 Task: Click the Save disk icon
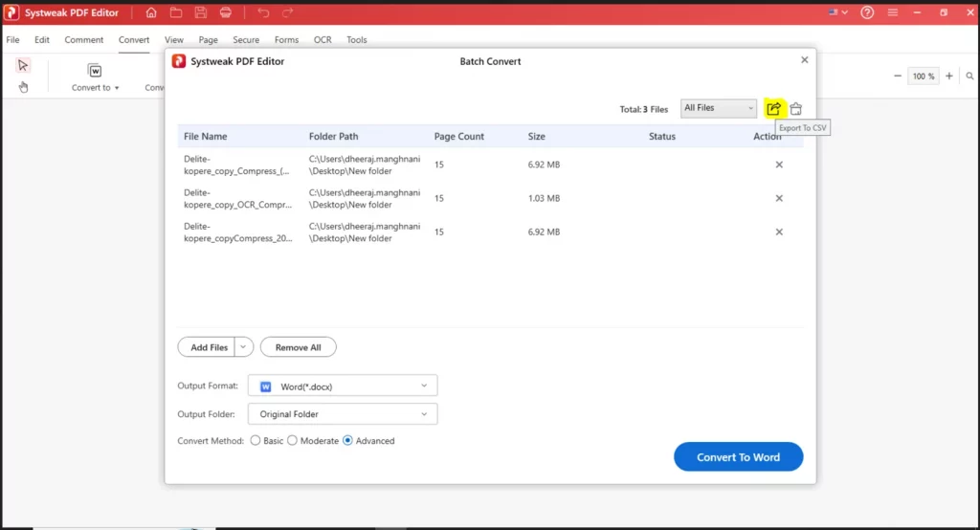point(201,12)
